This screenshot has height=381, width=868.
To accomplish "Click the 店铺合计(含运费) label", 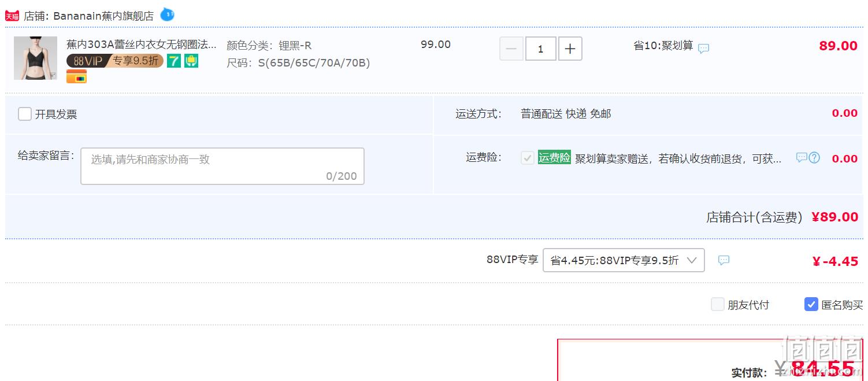I will 754,217.
